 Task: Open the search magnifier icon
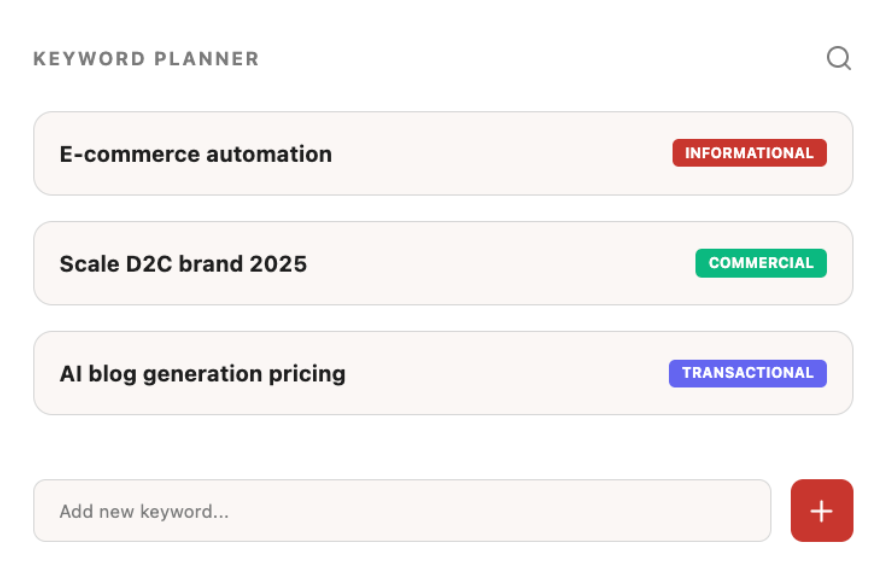(839, 59)
